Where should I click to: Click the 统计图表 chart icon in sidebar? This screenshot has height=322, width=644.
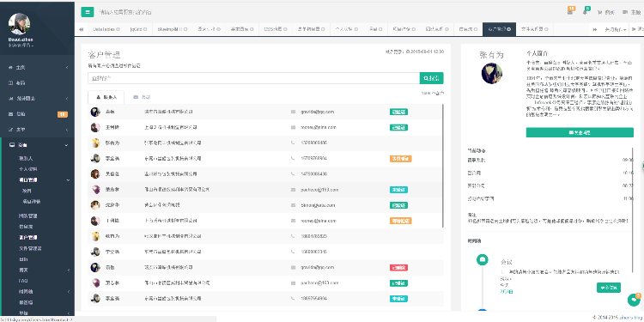(x=11, y=99)
